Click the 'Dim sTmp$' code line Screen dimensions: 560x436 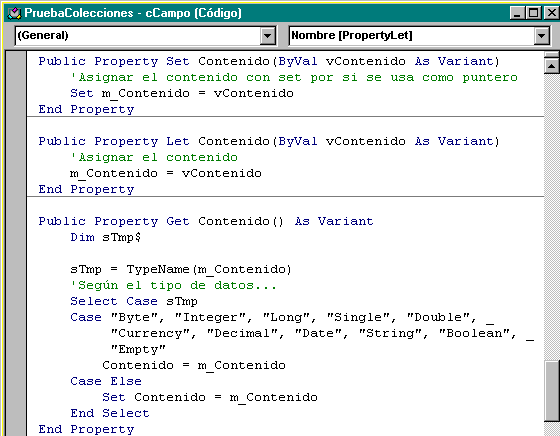coord(105,238)
